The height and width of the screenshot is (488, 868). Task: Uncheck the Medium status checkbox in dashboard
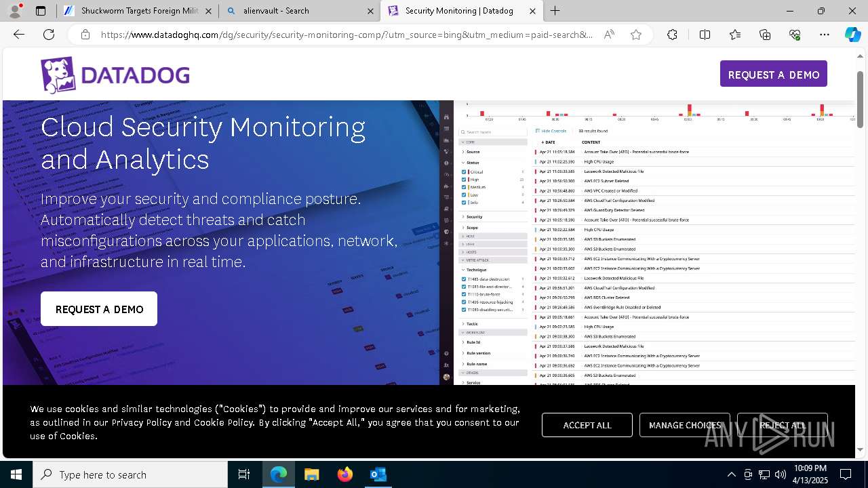464,187
